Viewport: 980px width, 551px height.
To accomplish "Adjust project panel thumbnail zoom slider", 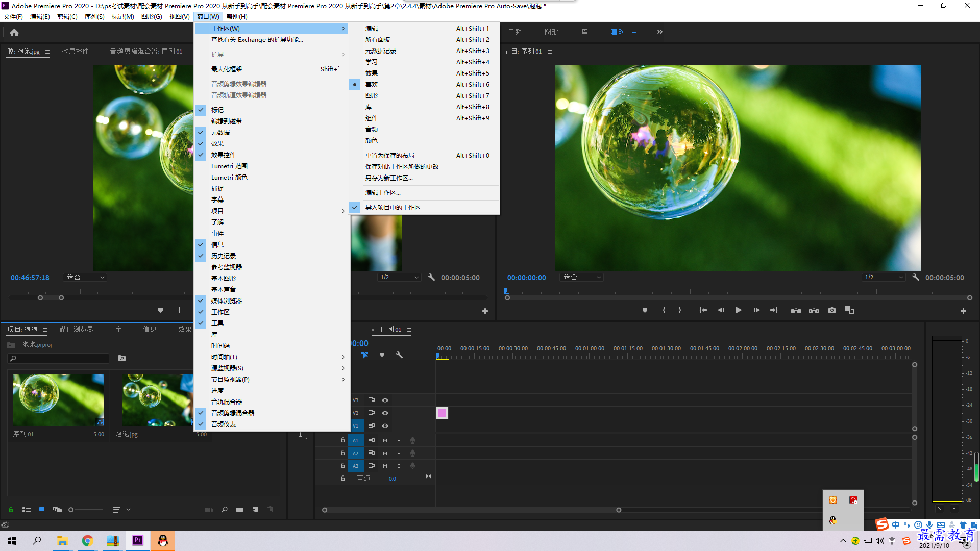I will pyautogui.click(x=86, y=510).
